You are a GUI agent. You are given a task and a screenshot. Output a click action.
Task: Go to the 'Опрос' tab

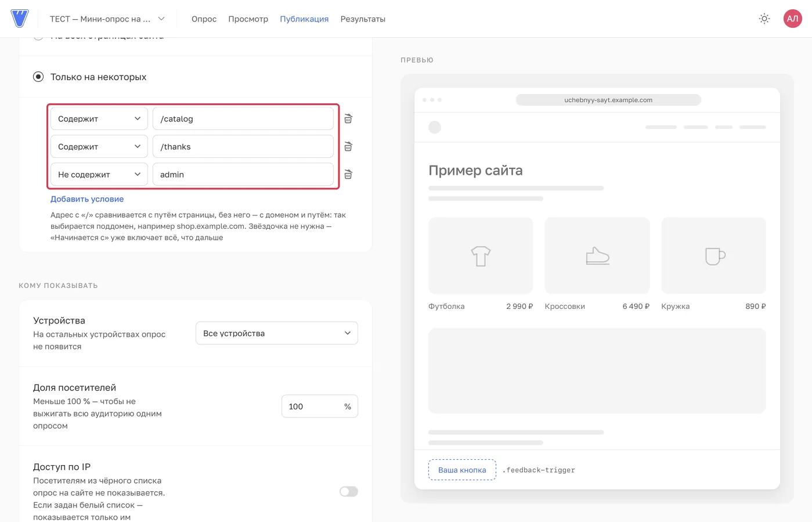[204, 19]
